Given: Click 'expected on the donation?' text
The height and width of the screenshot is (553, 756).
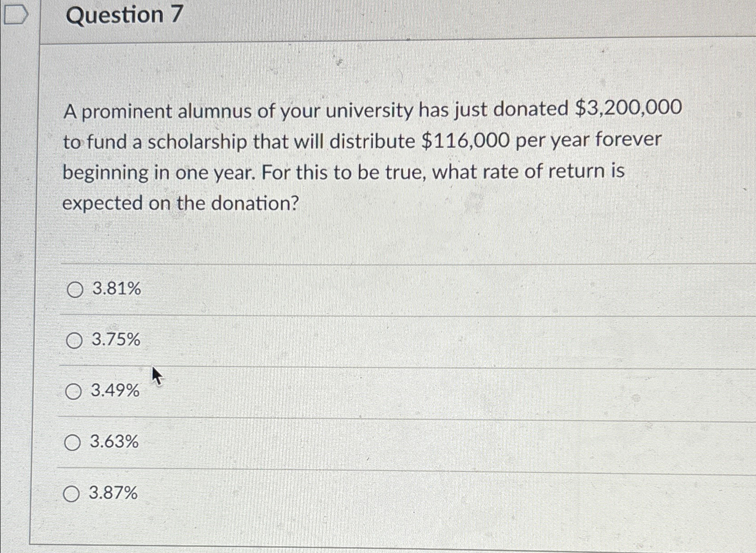Looking at the screenshot, I should click(x=181, y=203).
